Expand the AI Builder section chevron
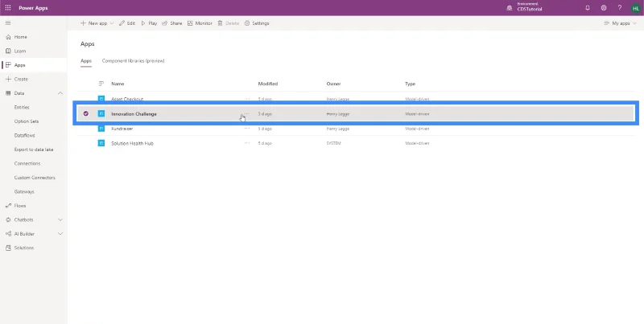Viewport: 644px width, 324px height. [60, 234]
